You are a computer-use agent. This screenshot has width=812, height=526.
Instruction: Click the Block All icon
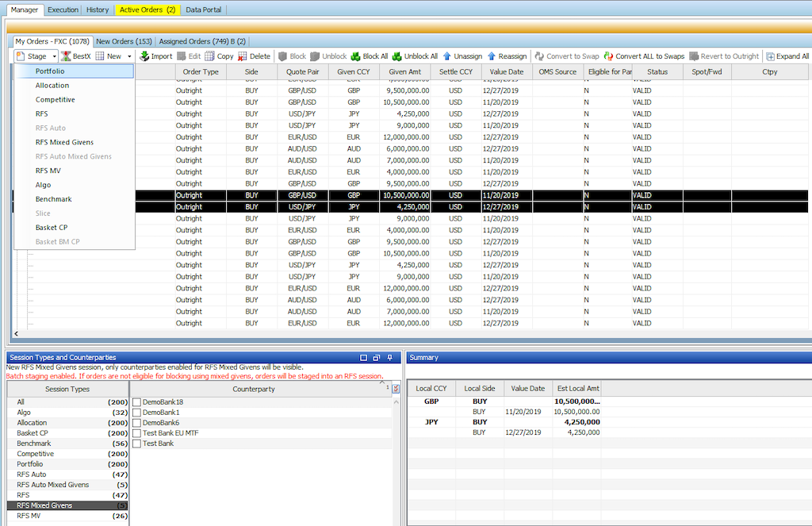click(356, 56)
